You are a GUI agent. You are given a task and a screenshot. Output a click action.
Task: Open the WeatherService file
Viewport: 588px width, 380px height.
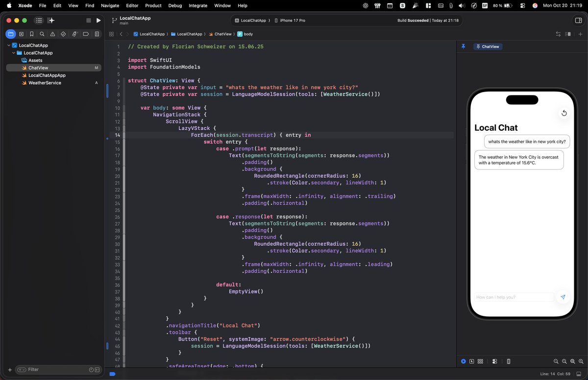(x=45, y=83)
